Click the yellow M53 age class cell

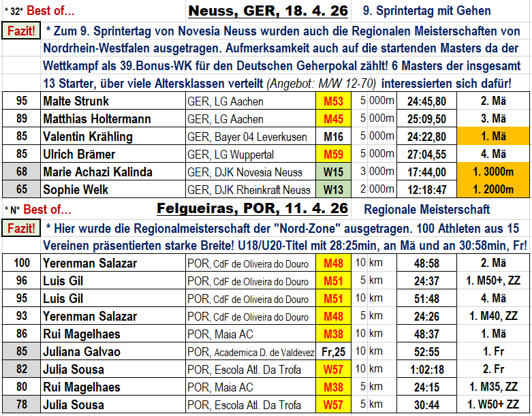click(333, 101)
